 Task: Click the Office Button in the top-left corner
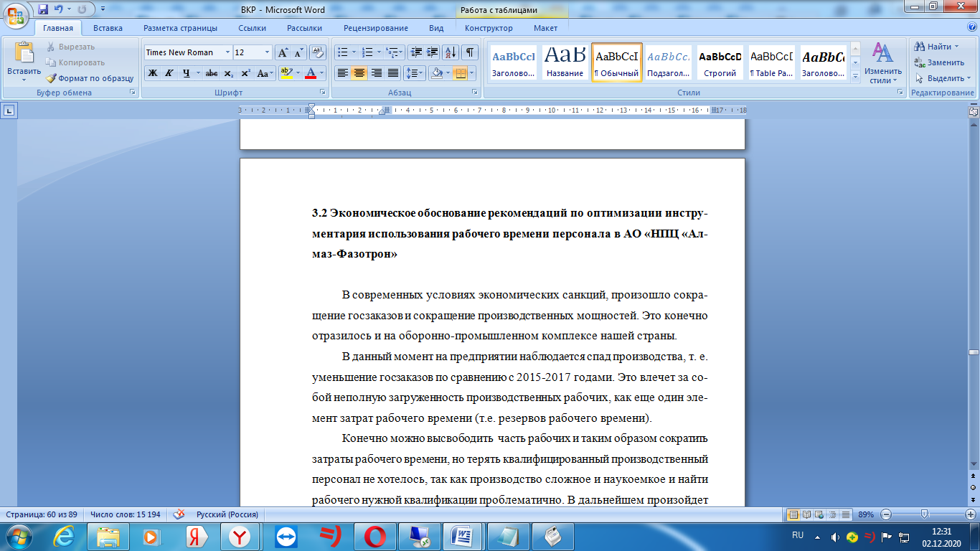(x=16, y=14)
